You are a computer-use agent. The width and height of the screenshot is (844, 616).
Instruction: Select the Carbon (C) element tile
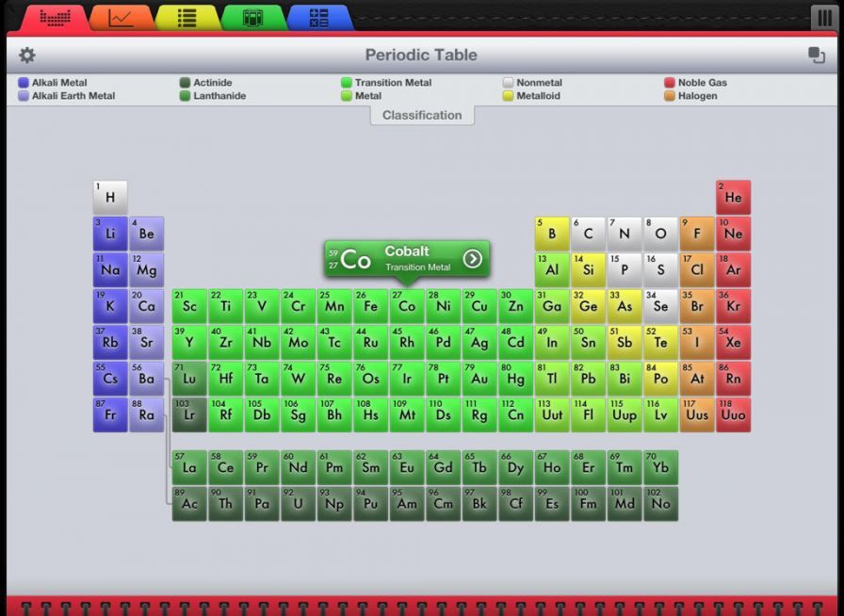[x=588, y=234]
